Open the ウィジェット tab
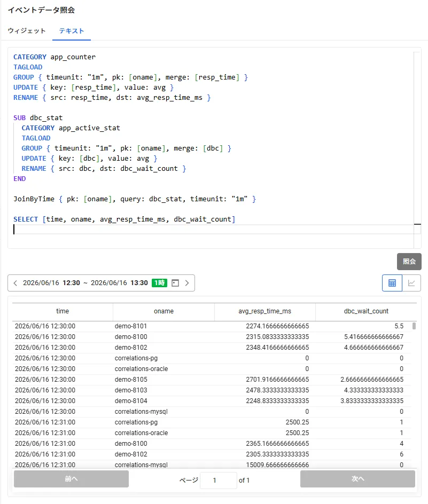This screenshot has width=428, height=504. 27,31
